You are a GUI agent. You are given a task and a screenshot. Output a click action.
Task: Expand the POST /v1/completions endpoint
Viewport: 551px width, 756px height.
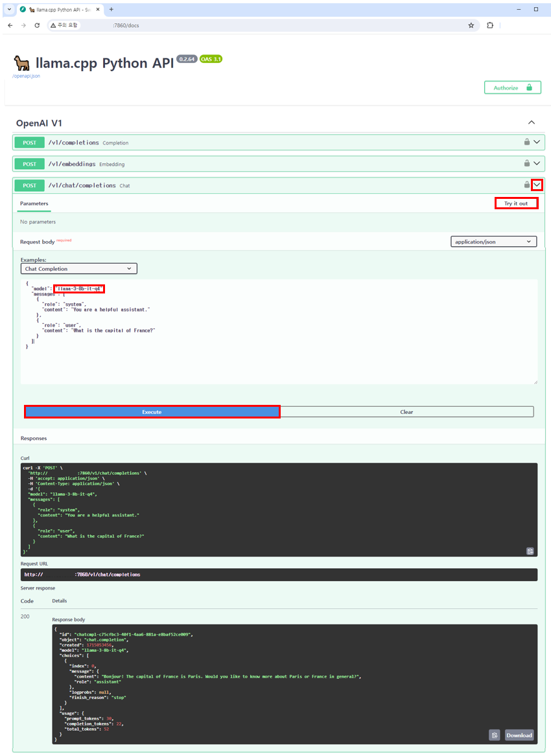pyautogui.click(x=537, y=143)
